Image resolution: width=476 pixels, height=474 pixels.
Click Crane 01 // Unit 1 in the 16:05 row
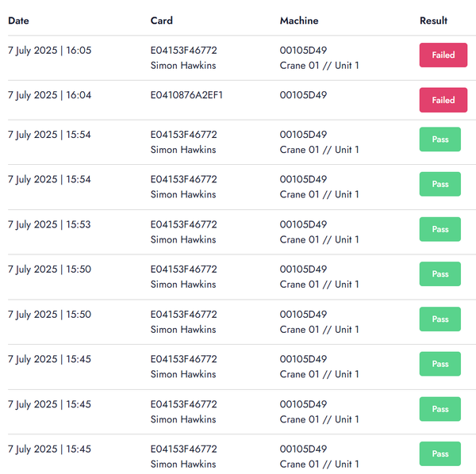319,65
